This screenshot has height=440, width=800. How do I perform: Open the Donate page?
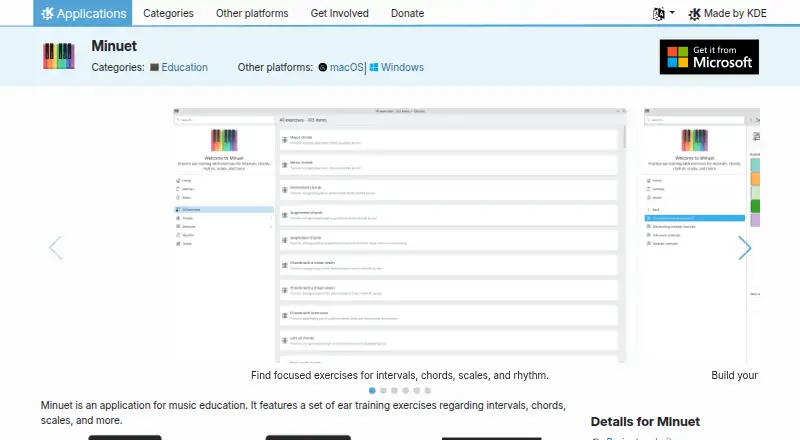pyautogui.click(x=408, y=13)
